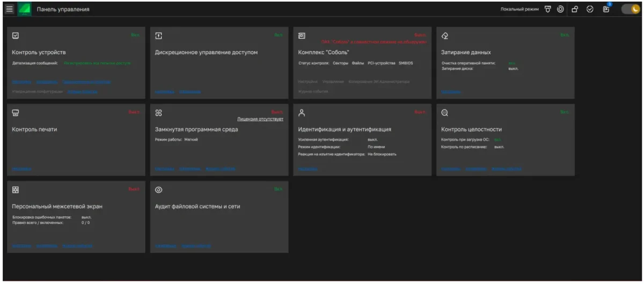This screenshot has width=644, height=284.
Task: Toggle Вкл. status on Дискреционное управление доступом
Action: pos(278,35)
